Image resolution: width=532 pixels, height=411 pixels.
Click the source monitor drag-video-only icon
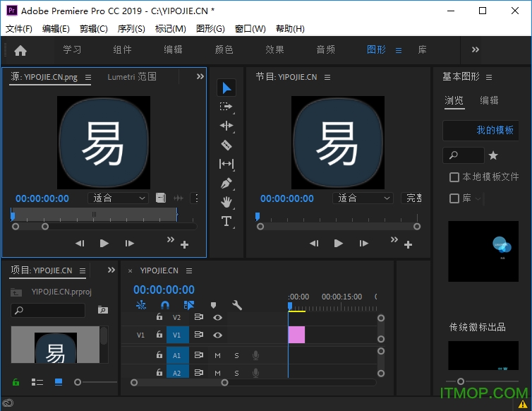160,198
